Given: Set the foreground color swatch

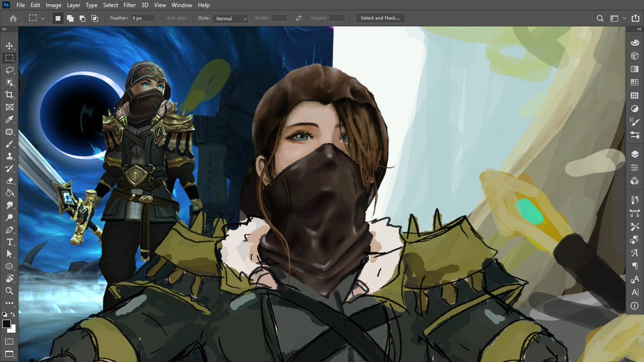Looking at the screenshot, I should (x=6, y=324).
